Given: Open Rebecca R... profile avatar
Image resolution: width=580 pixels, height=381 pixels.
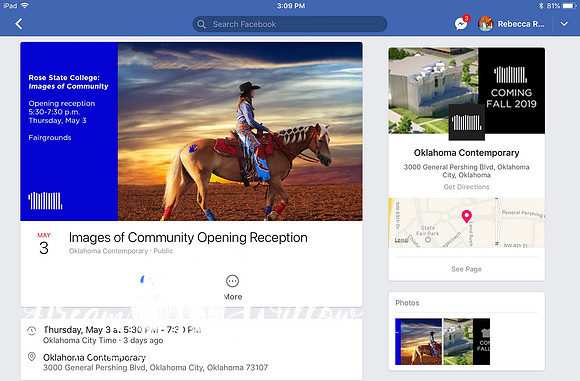Looking at the screenshot, I should 485,24.
